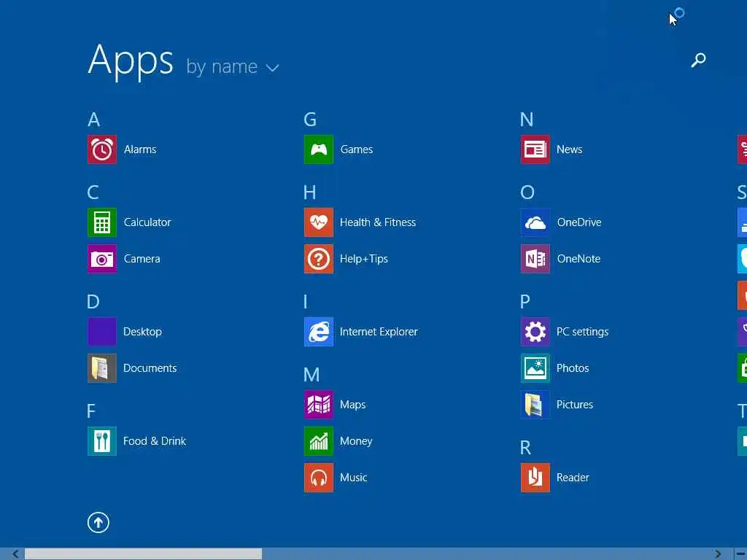The width and height of the screenshot is (747, 560).
Task: Click the 'Internet Explorer' label text
Action: (379, 332)
